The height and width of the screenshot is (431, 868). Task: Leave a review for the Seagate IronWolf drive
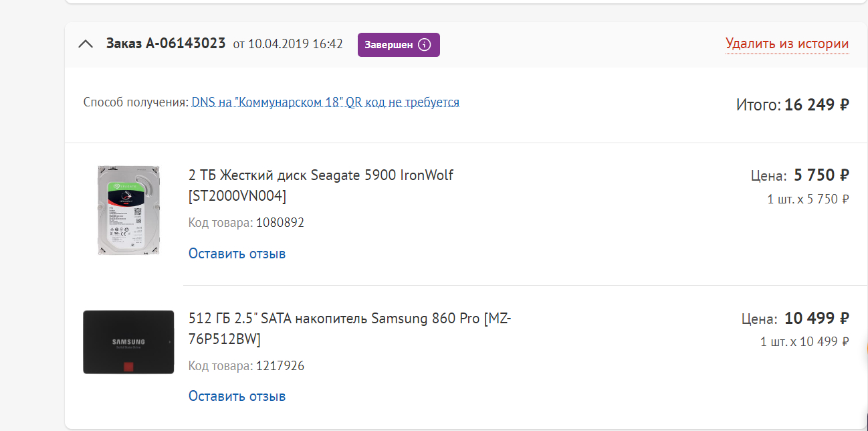(237, 254)
